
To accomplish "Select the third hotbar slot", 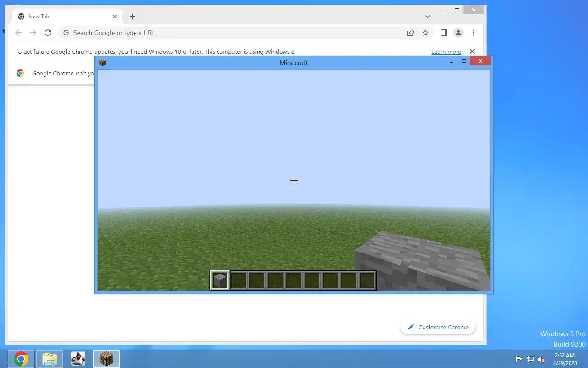I will (257, 280).
